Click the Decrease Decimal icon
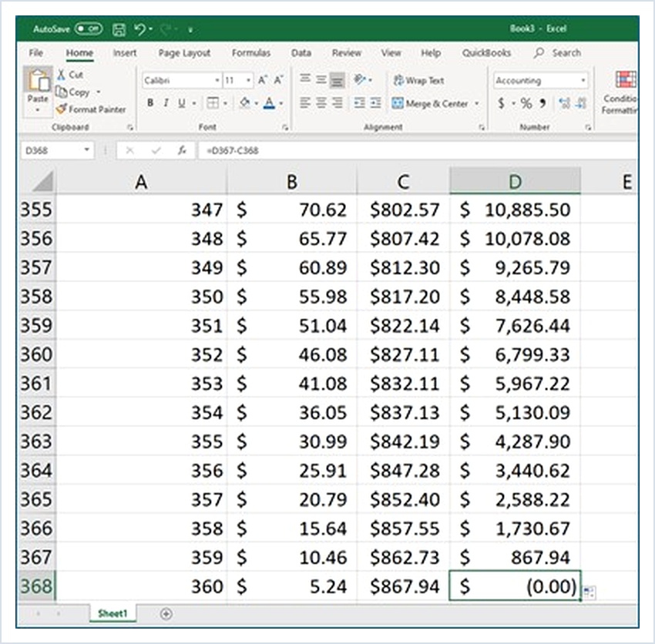The image size is (655, 644). click(x=581, y=103)
